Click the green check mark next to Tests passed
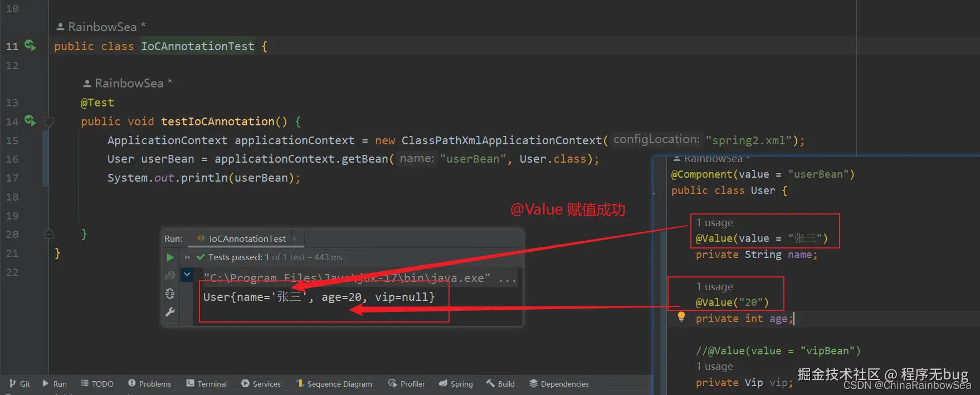The height and width of the screenshot is (395, 980). 201,257
